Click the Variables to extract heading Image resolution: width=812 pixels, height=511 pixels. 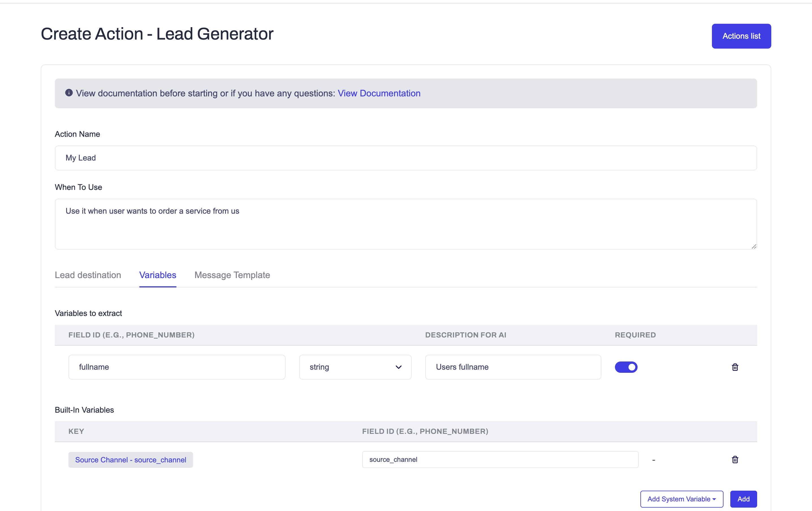(88, 313)
